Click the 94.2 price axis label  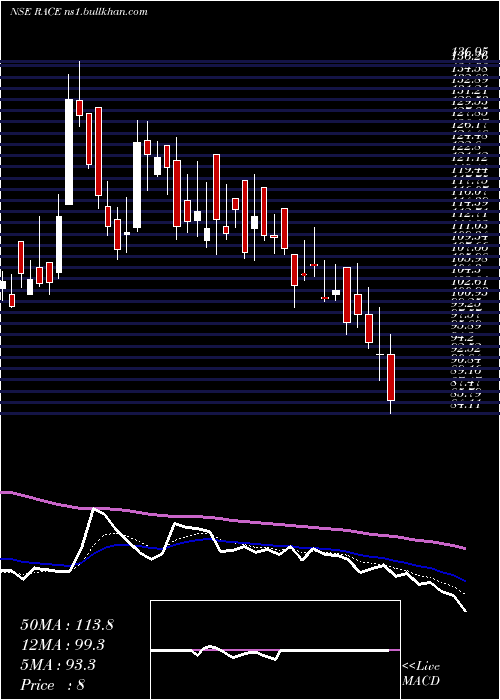coord(462,338)
